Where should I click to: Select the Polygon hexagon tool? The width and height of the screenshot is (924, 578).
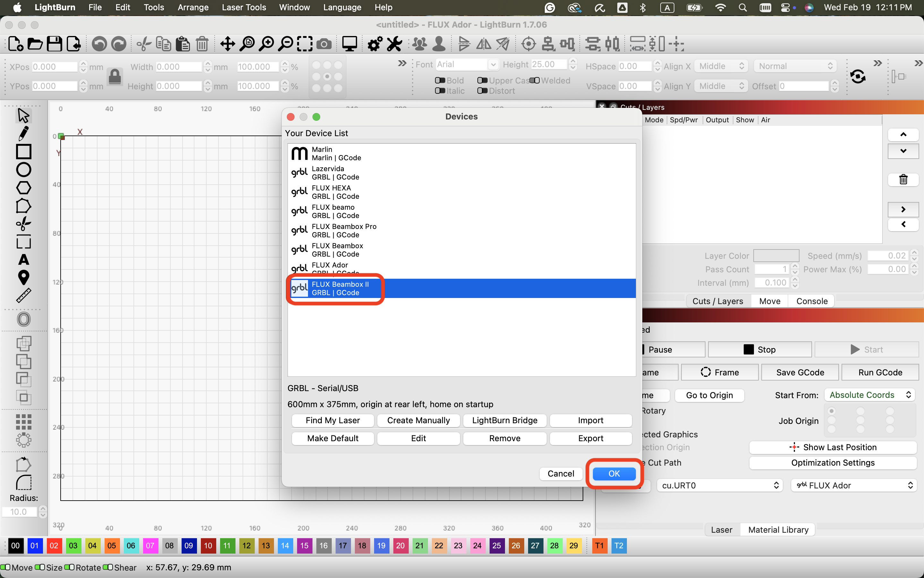pyautogui.click(x=23, y=188)
